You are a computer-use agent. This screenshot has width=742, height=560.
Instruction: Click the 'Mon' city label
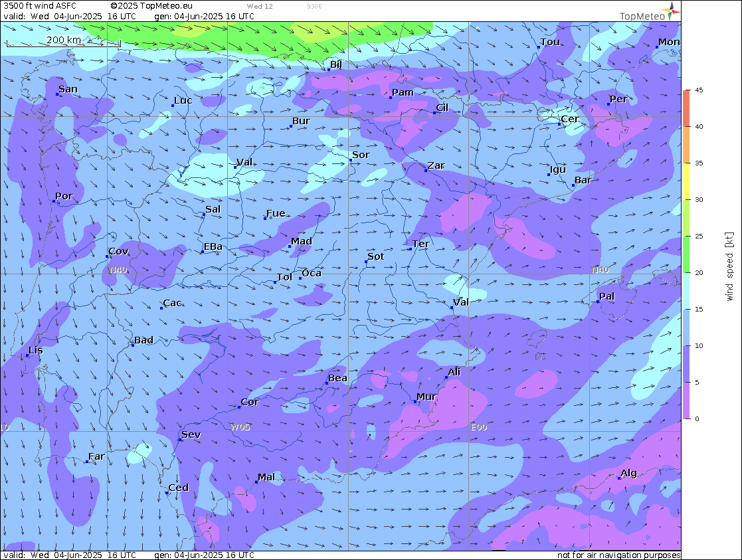669,42
